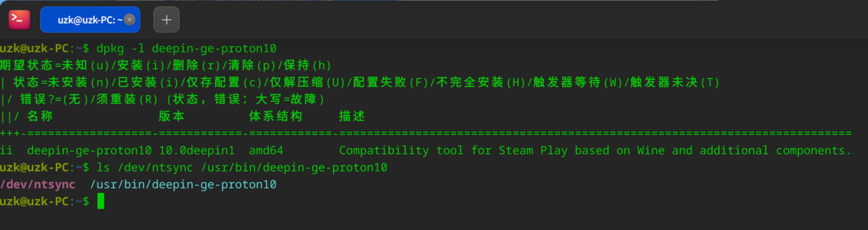The image size is (868, 230).
Task: Click the /usr/bin/deepin-ge-proton10 output path
Action: pos(183,184)
